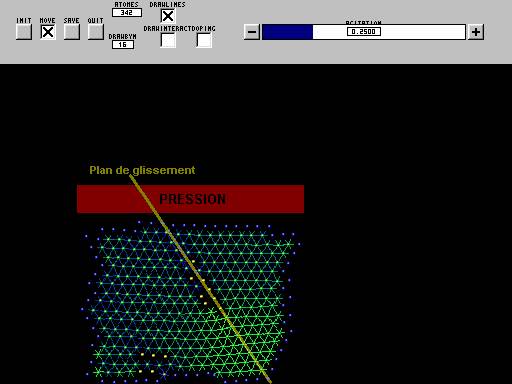Click the "Plan de glissement" label
The height and width of the screenshot is (384, 512).
[x=142, y=170]
